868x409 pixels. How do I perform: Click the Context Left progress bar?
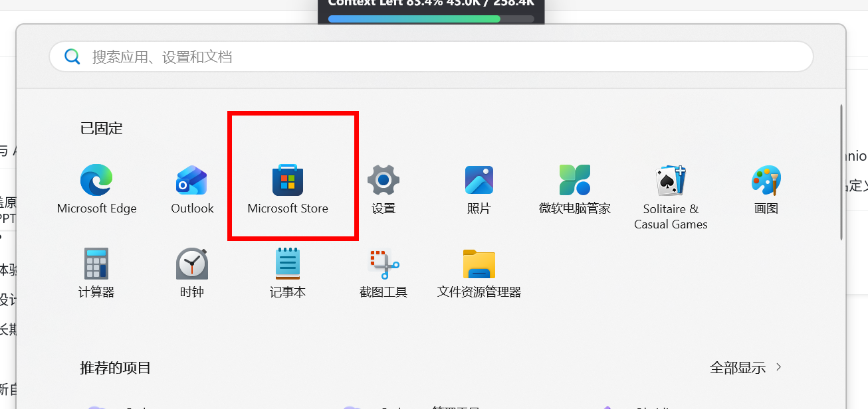point(431,19)
